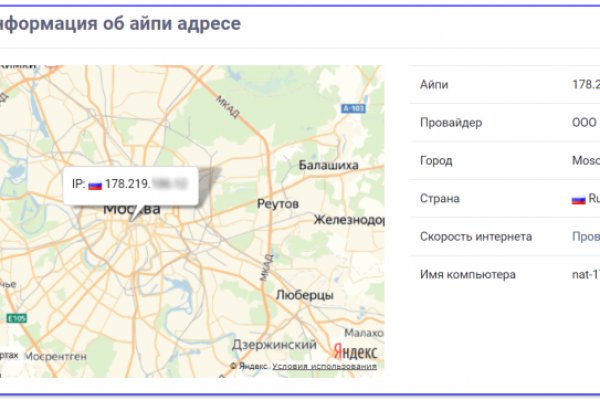Viewport: 600px width, 400px height.
Task: Click the Мосрентген label on the map
Action: [56, 355]
